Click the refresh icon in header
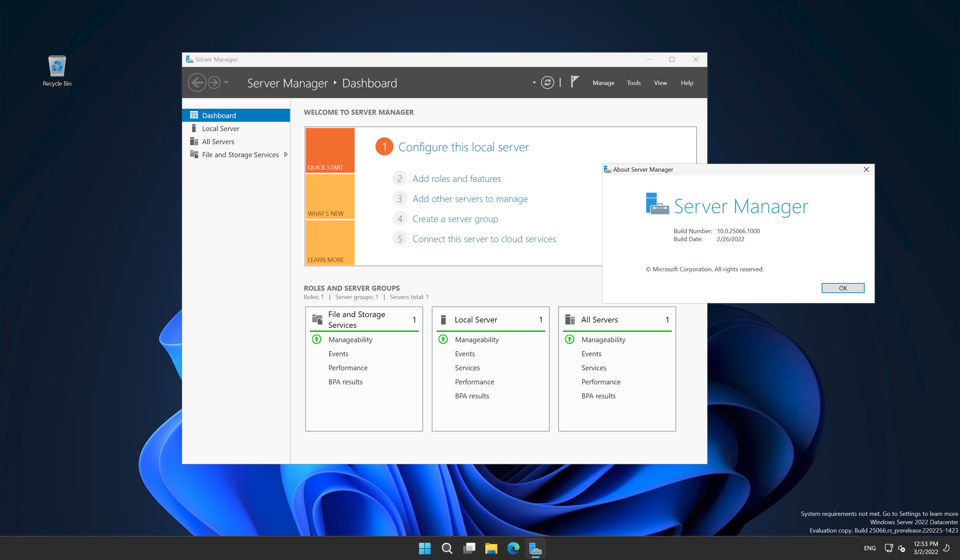Screen dimensions: 960x560 click(x=547, y=83)
